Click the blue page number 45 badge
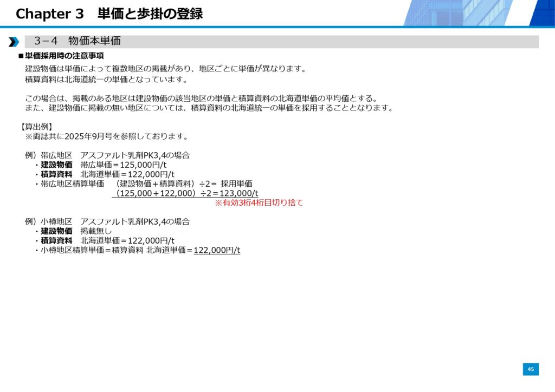The height and width of the screenshot is (392, 555). coord(531,369)
